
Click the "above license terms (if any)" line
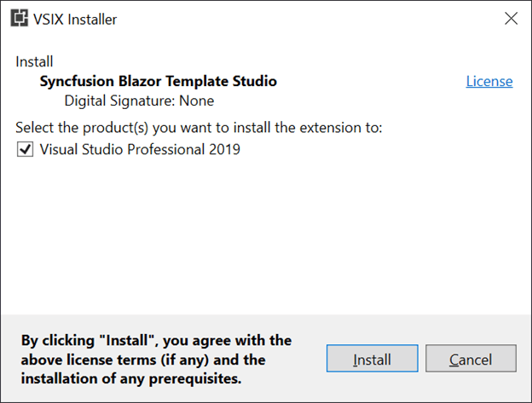[x=143, y=359]
